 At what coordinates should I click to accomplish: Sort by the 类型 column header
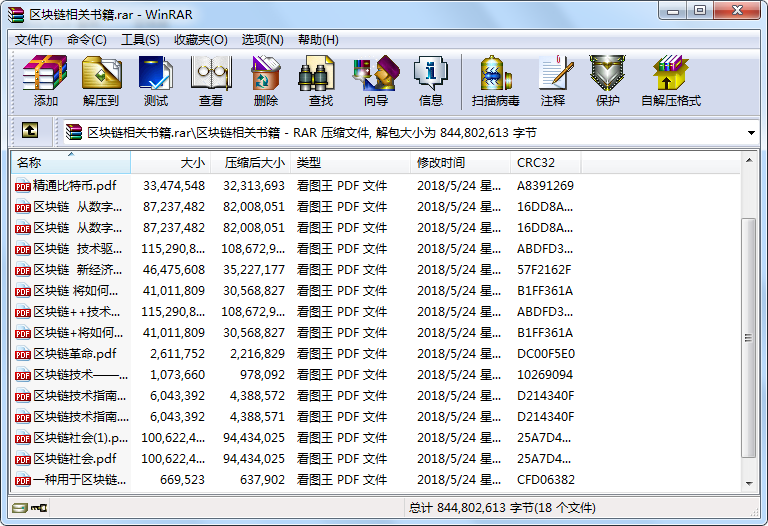point(350,163)
